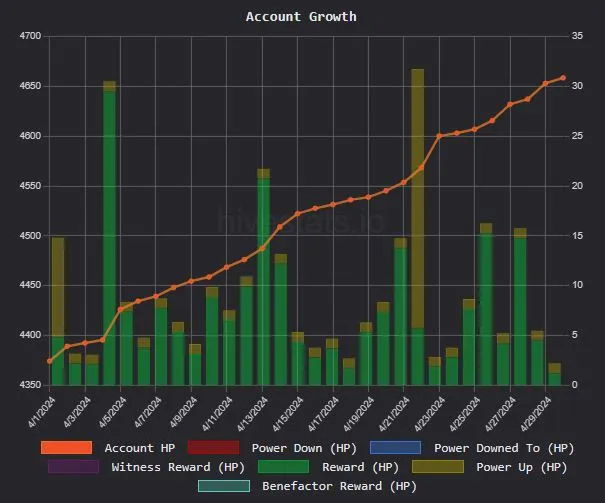Viewport: 605px width, 503px height.
Task: Select the green Reward bar on 4/21
Action: [x=400, y=316]
